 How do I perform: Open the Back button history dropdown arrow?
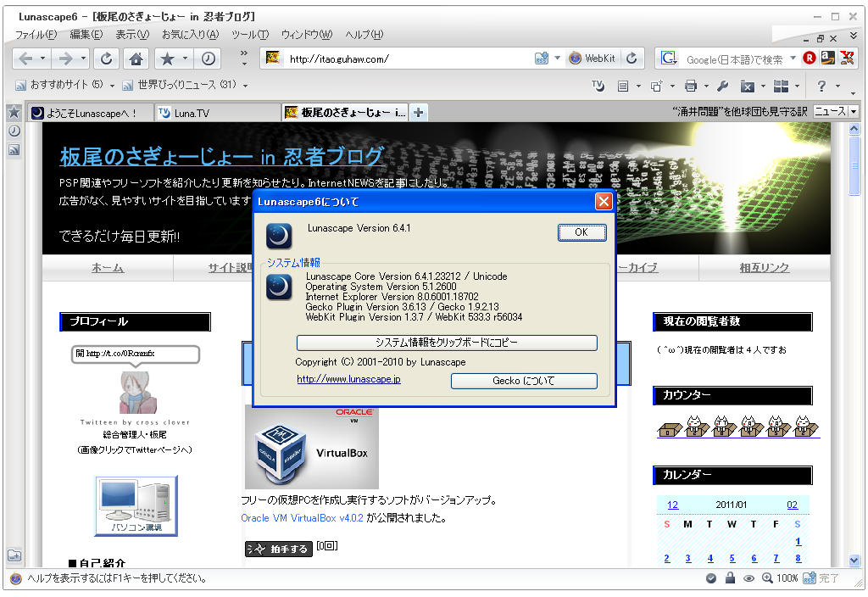[x=42, y=59]
